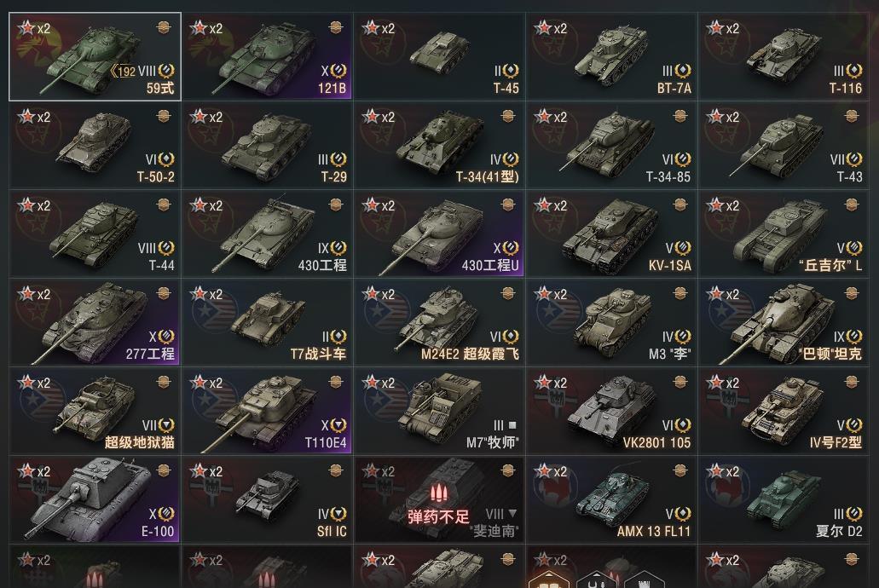Screen dimensions: 879x588
Task: Open the rightmost hexagon icon
Action: coord(644,580)
